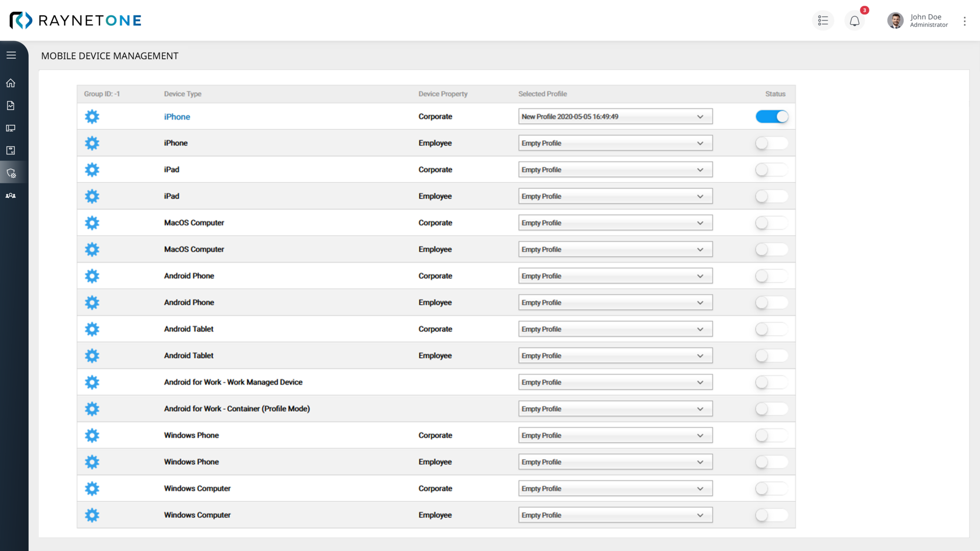Image resolution: width=980 pixels, height=551 pixels.
Task: Open the devices monitor icon in the sidebar
Action: tap(11, 128)
